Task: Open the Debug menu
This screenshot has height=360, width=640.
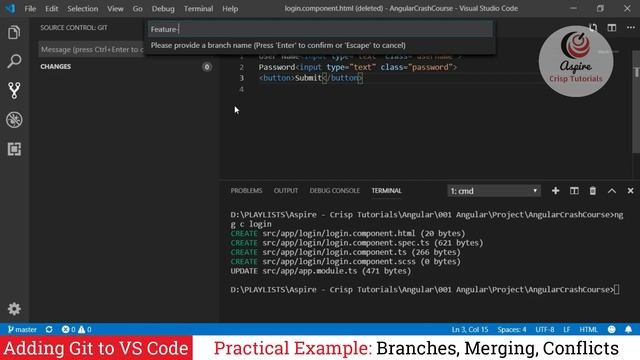Action: tap(163, 9)
